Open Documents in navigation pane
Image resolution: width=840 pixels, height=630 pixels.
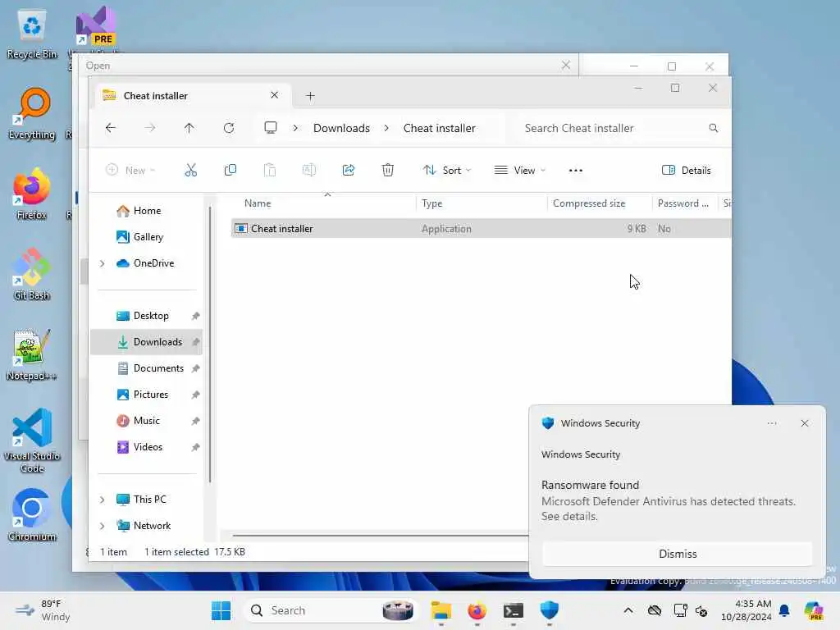point(146,368)
